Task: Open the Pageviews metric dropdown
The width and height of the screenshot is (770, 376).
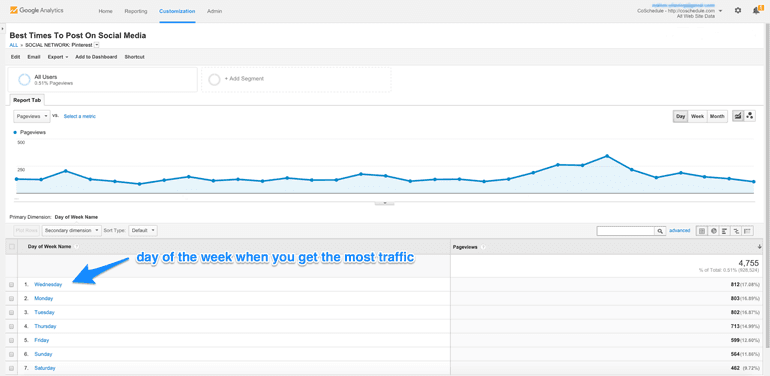Action: click(32, 116)
